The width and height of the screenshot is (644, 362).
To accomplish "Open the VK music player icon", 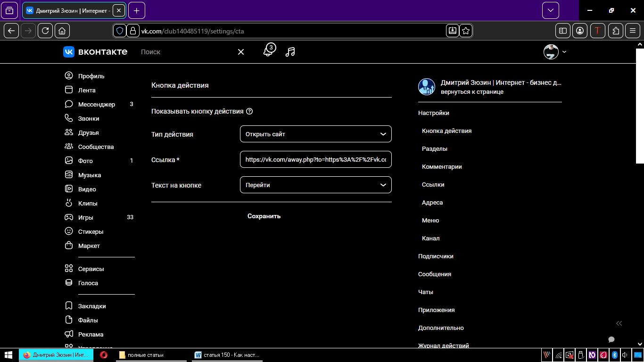I will click(x=290, y=52).
